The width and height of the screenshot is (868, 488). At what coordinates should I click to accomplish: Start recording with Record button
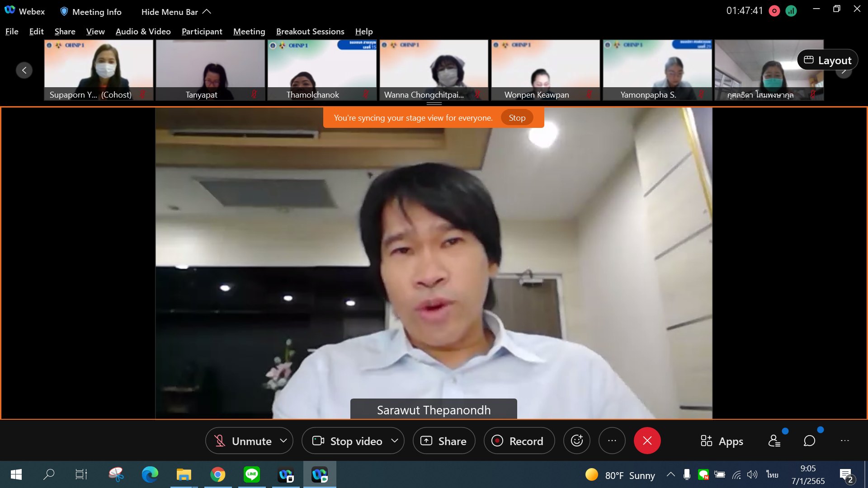[x=519, y=441]
